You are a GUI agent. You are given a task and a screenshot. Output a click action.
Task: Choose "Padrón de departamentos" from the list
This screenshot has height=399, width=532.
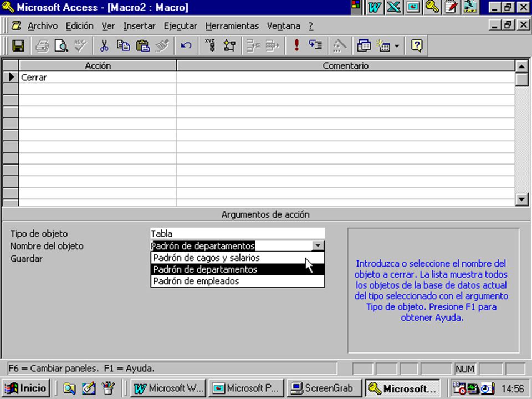coord(238,269)
